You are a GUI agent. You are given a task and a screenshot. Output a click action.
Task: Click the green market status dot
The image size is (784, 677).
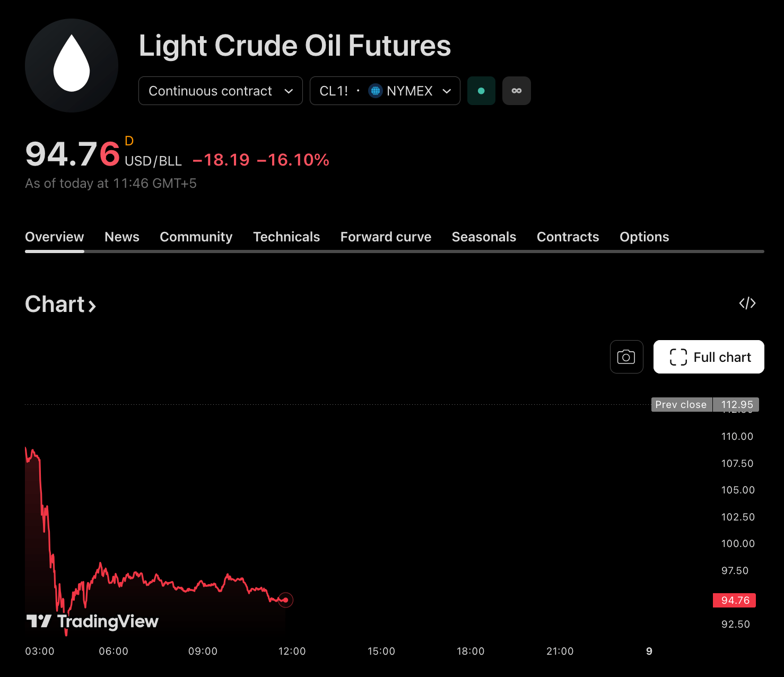(x=481, y=91)
